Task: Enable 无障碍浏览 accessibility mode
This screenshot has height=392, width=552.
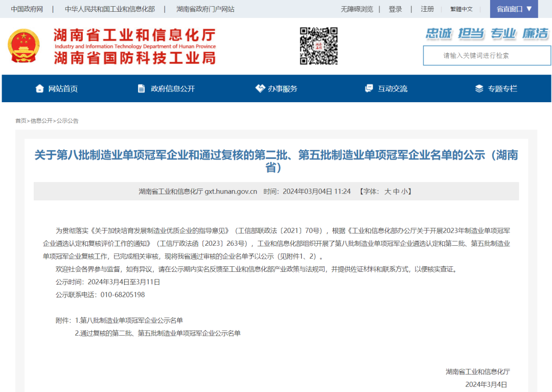Action: click(x=357, y=9)
